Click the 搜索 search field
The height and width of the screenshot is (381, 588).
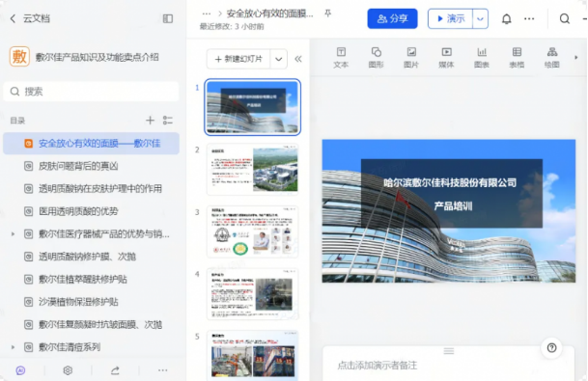pyautogui.click(x=91, y=92)
